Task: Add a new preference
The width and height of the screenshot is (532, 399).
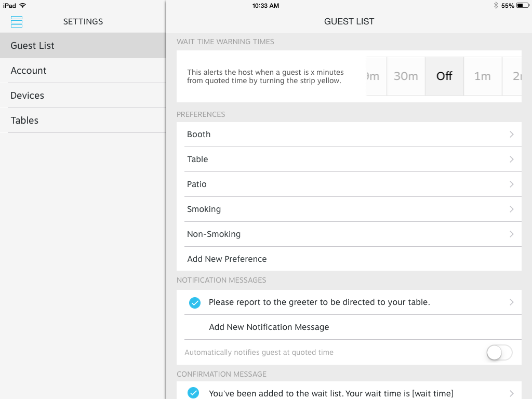Action: [349, 259]
